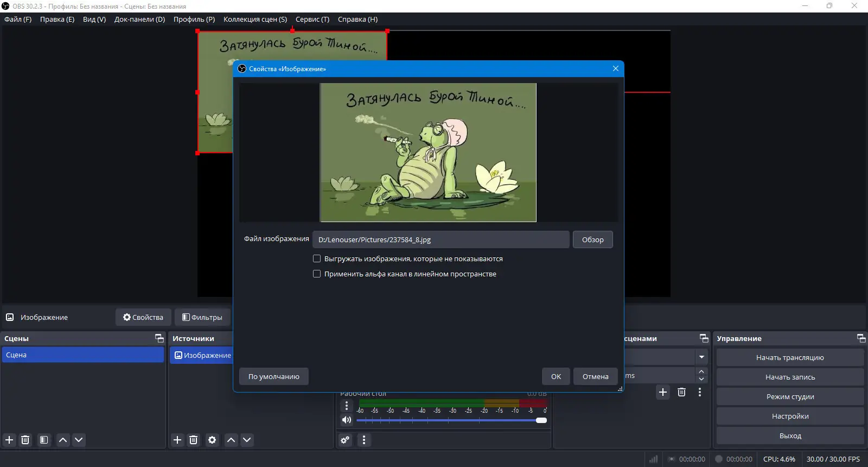868x467 pixels.
Task: Add a configurable transition with the plus icon
Action: point(663,392)
